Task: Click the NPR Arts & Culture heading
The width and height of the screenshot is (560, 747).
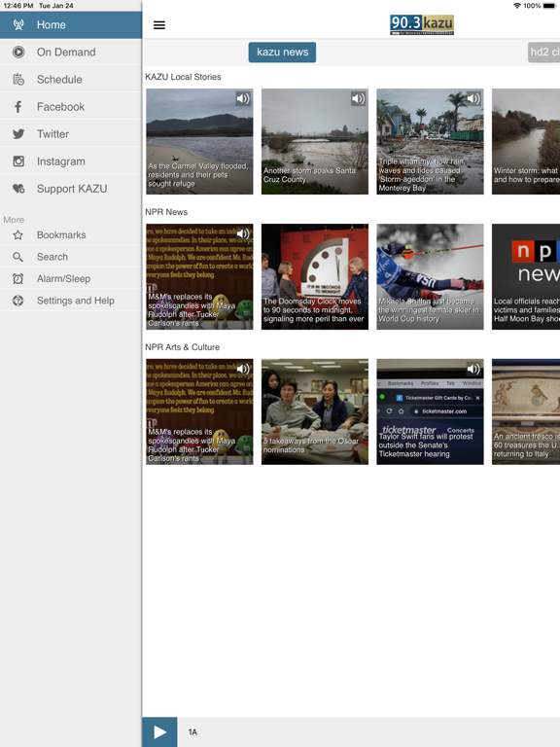Action: 183,347
